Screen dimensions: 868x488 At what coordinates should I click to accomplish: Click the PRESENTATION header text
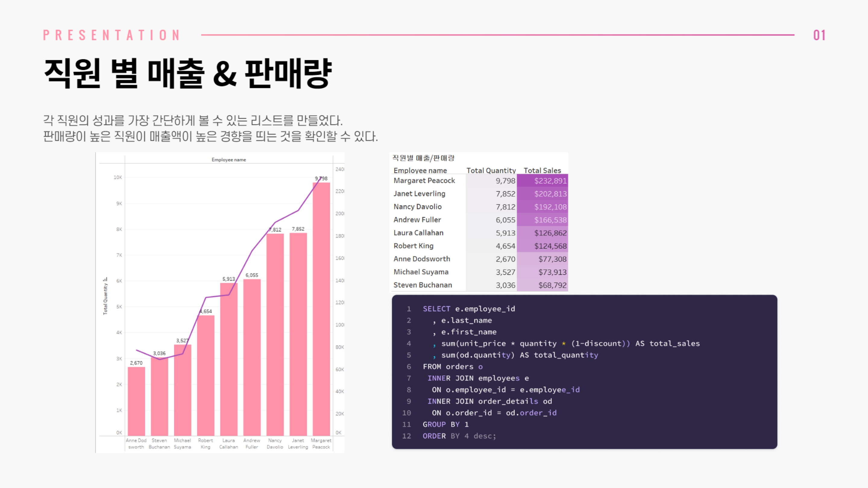coord(112,35)
